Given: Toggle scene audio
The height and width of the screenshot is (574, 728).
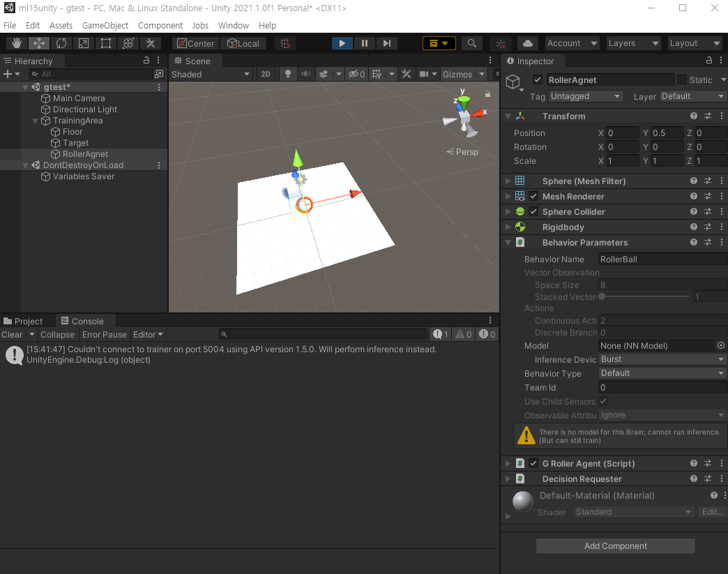Looking at the screenshot, I should 305,74.
